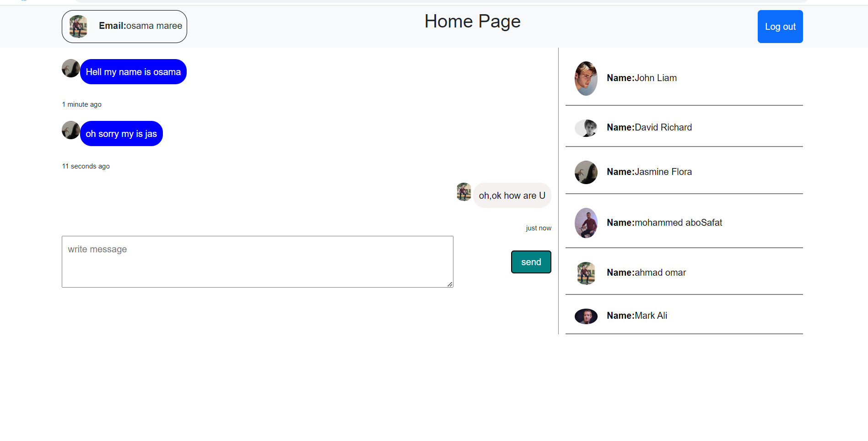This screenshot has height=441, width=868.
Task: Click the write message input field
Action: (x=257, y=261)
